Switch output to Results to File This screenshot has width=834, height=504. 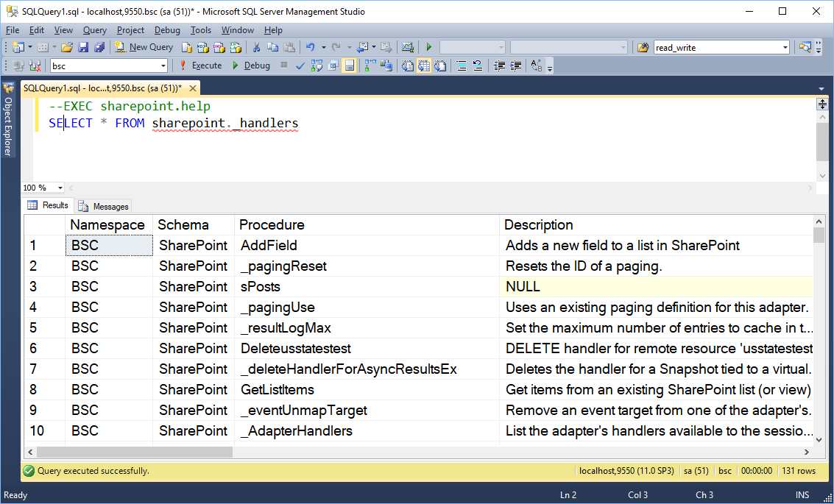440,65
